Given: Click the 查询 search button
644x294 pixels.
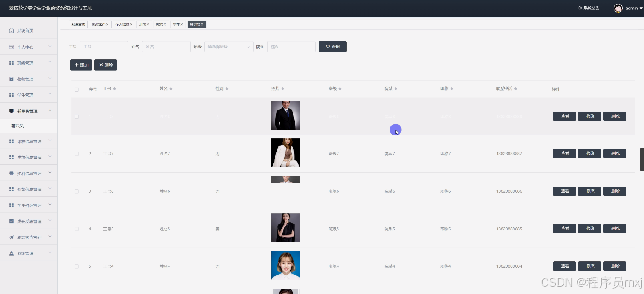Looking at the screenshot, I should [332, 47].
